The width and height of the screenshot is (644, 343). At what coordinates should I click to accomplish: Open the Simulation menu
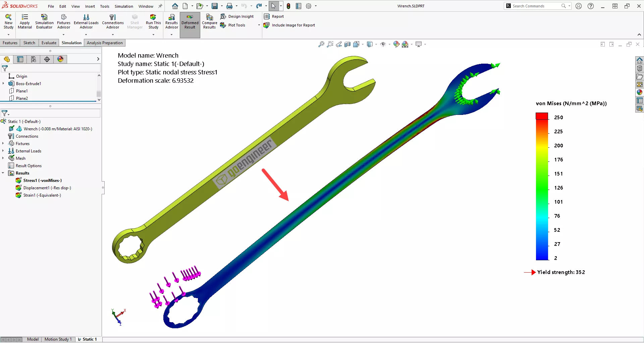click(124, 6)
